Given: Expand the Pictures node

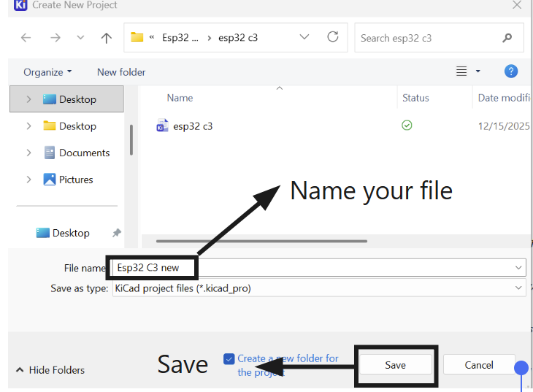Looking at the screenshot, I should (x=28, y=180).
